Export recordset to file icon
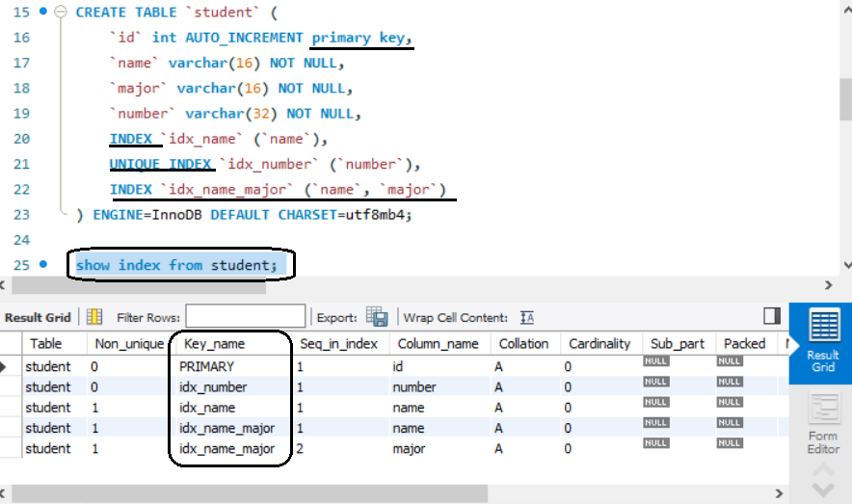This screenshot has height=504, width=852. [x=377, y=317]
